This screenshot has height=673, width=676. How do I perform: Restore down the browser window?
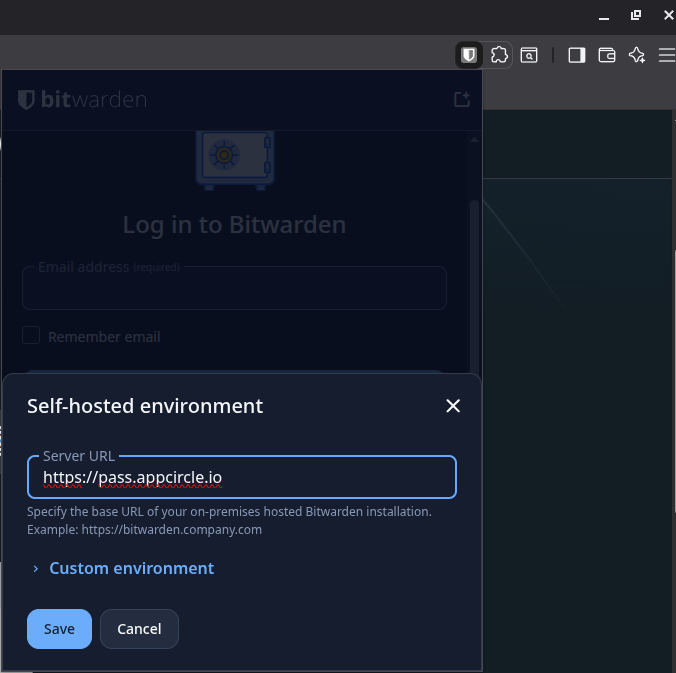coord(636,16)
